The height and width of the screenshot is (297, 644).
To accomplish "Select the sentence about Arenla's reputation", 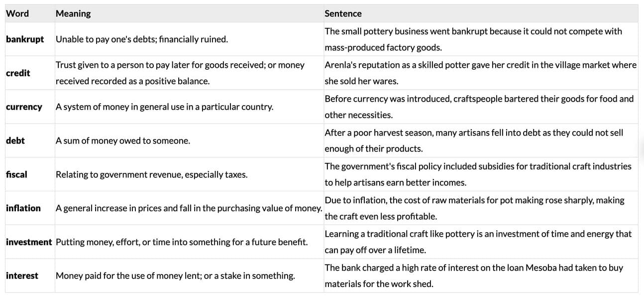I will pyautogui.click(x=480, y=73).
